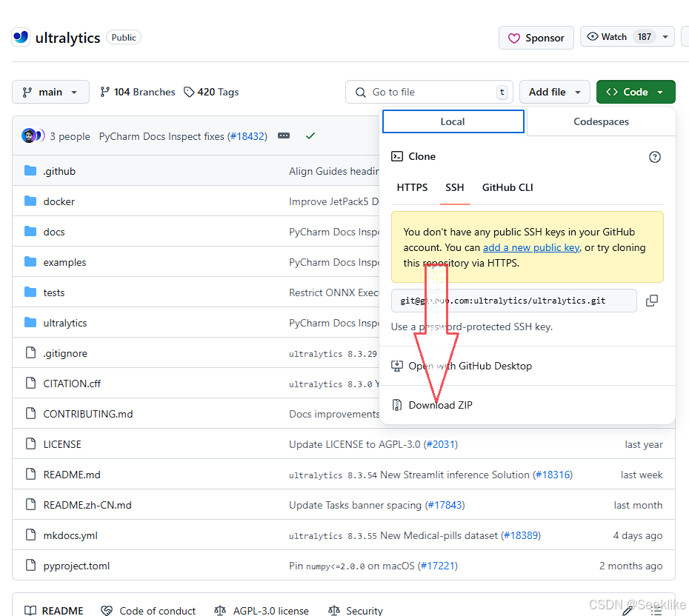
Task: Click the mkdocs.yml file icon
Action: (31, 535)
